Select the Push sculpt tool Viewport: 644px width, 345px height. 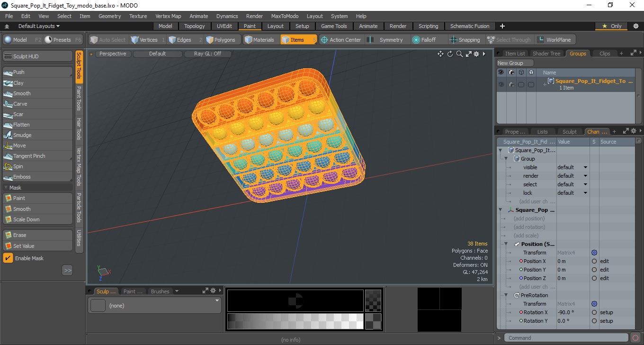click(x=38, y=72)
